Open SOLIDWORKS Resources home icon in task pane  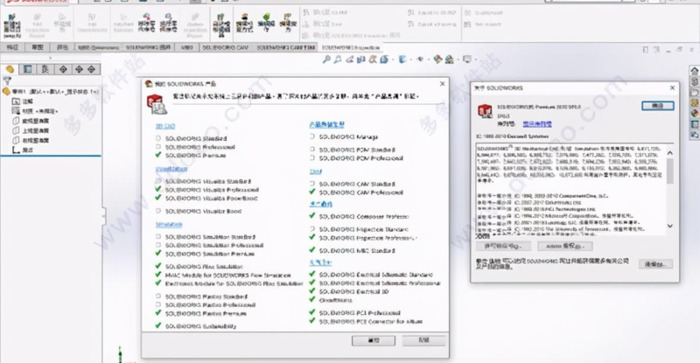click(x=694, y=71)
